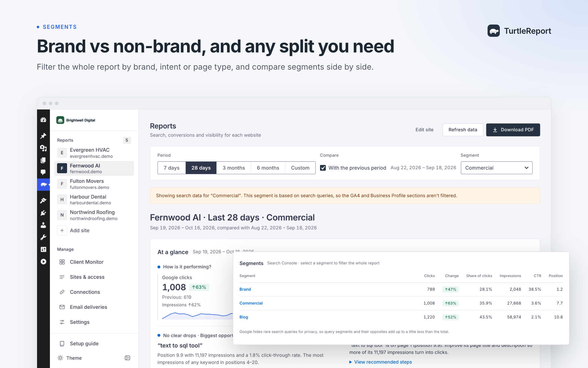Click the Brightwell Digital logo icon

(x=60, y=120)
